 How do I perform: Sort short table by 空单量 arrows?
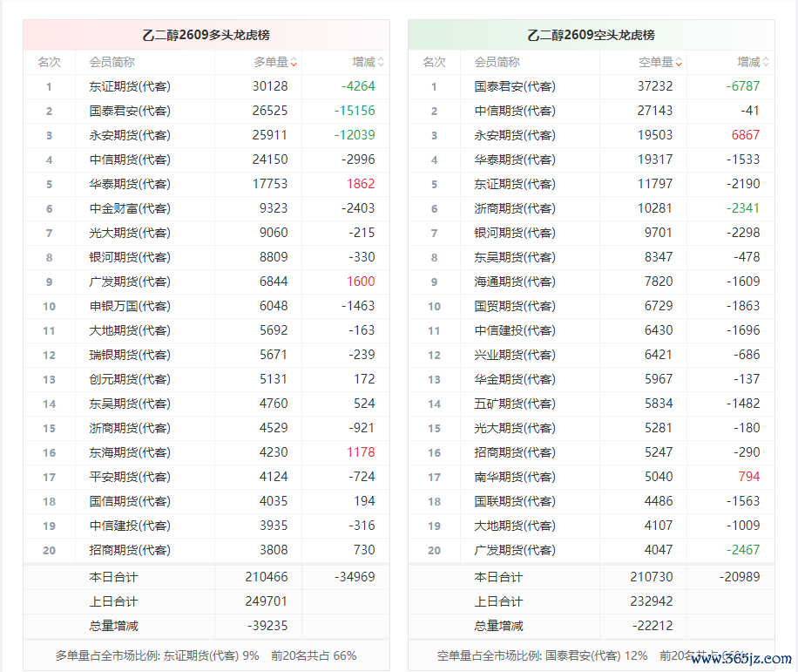679,63
